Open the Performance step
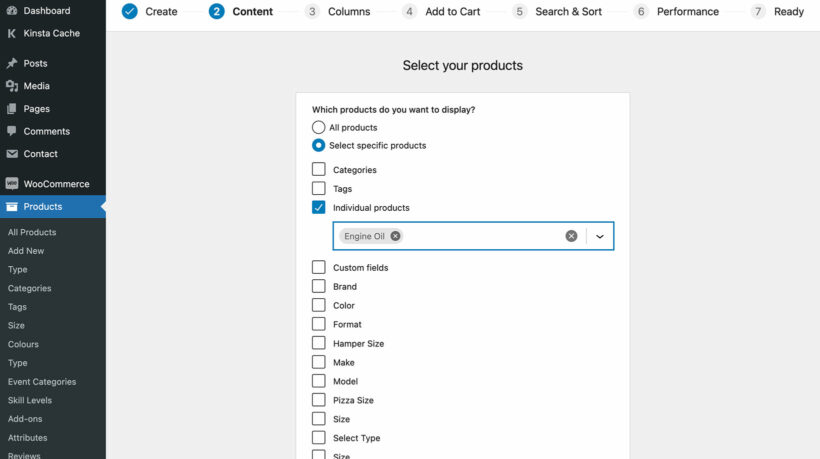 tap(688, 12)
